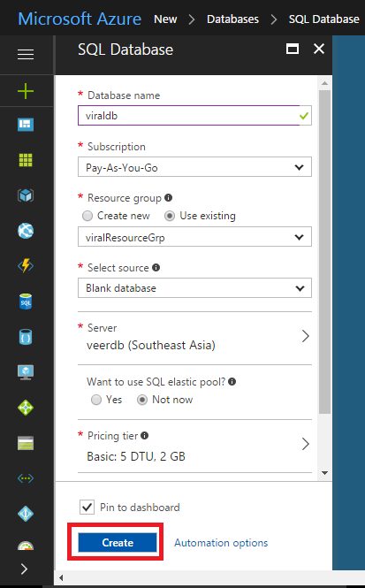
Task: Open the SQL databases sidebar icon
Action: [x=26, y=302]
